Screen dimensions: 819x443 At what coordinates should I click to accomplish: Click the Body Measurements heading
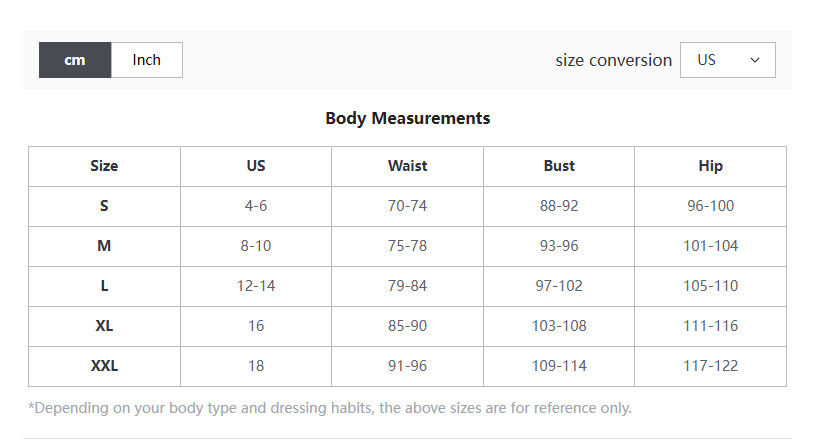tap(408, 118)
